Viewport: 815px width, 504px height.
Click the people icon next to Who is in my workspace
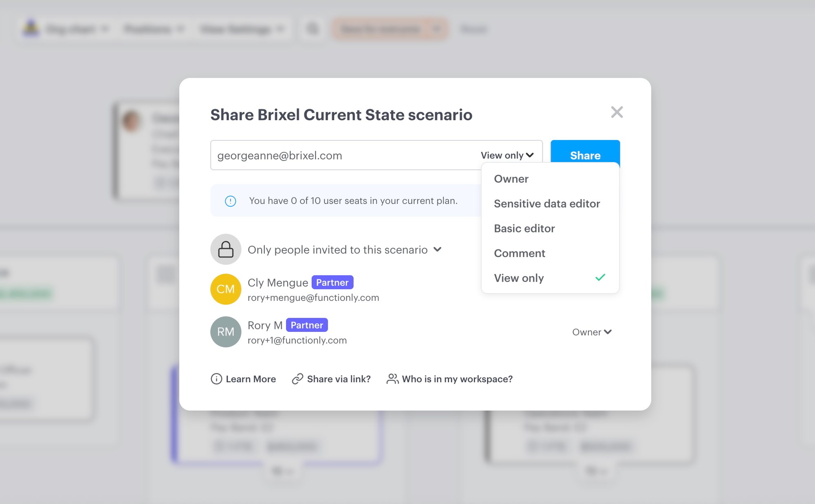392,379
